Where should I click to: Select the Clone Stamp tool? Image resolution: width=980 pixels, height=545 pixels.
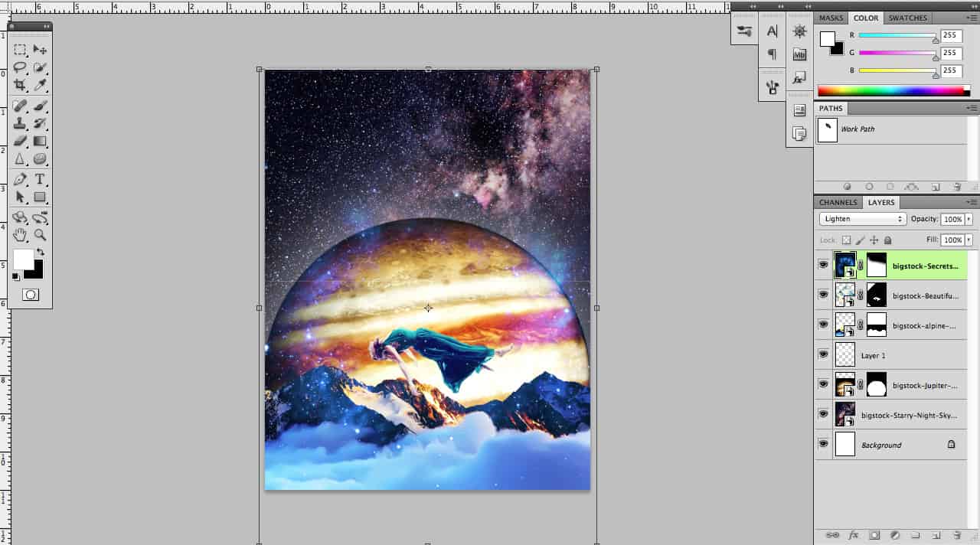click(x=20, y=123)
